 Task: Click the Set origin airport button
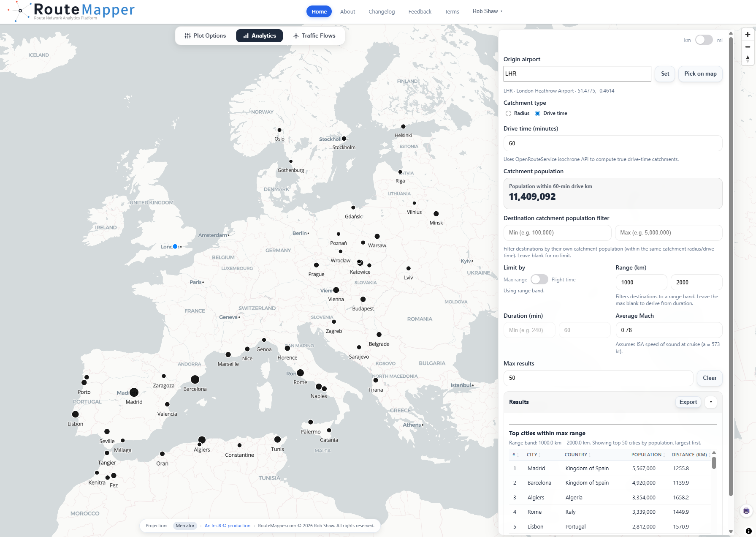(x=665, y=74)
